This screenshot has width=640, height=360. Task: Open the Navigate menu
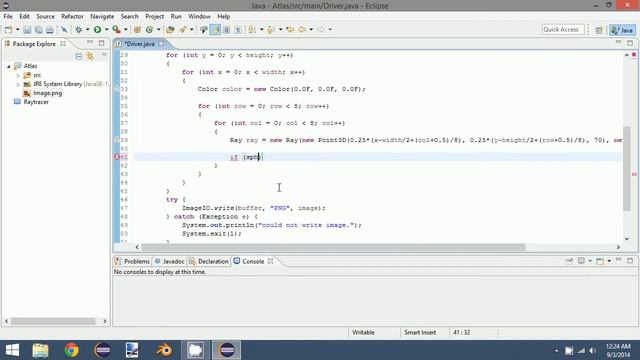coord(102,16)
